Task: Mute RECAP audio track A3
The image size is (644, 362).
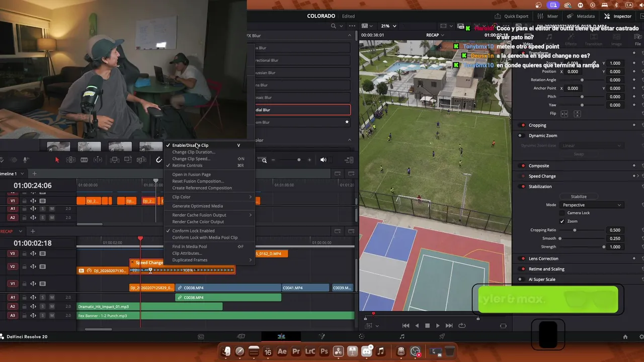Action: [x=52, y=315]
